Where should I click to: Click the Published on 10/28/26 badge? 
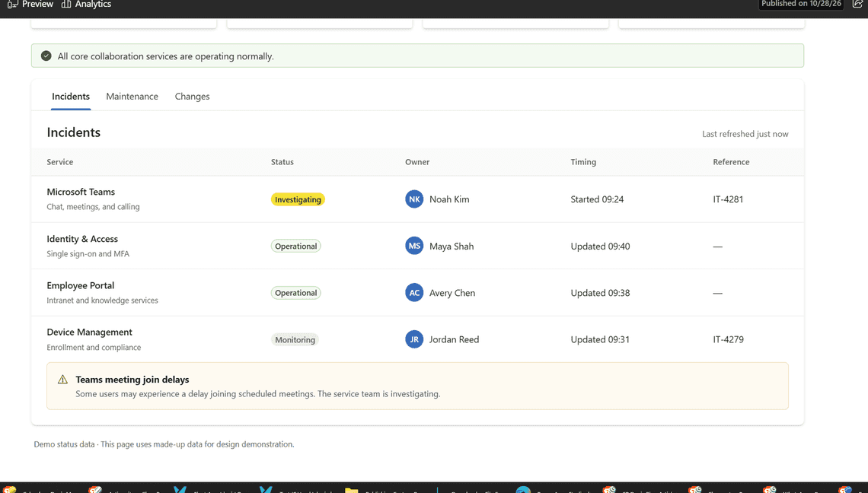801,4
